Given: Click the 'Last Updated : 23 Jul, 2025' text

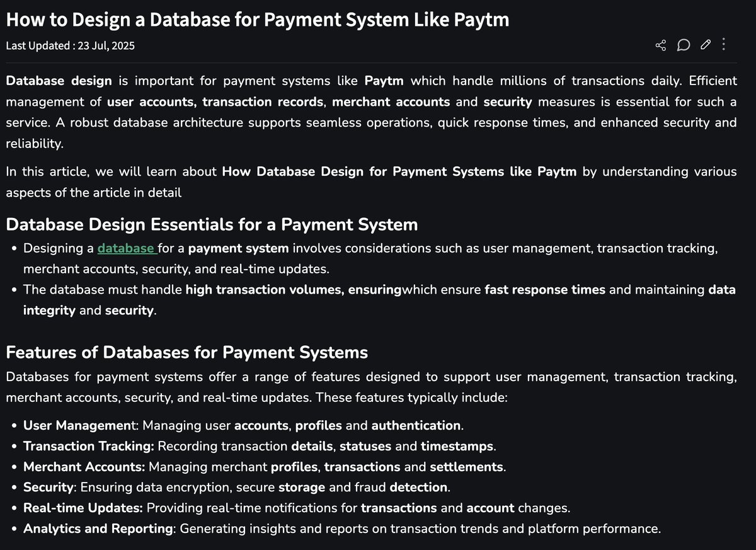Looking at the screenshot, I should tap(71, 45).
